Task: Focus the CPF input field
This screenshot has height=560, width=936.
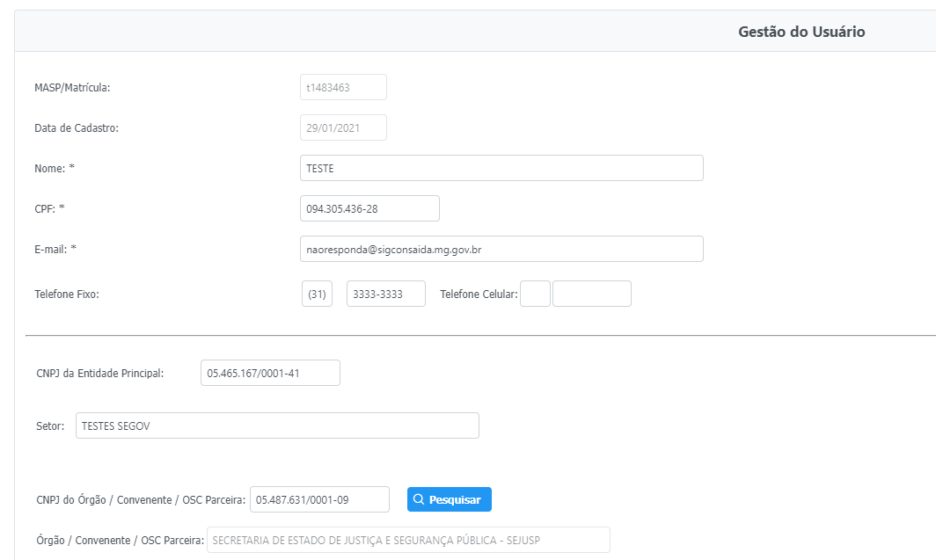Action: (369, 208)
